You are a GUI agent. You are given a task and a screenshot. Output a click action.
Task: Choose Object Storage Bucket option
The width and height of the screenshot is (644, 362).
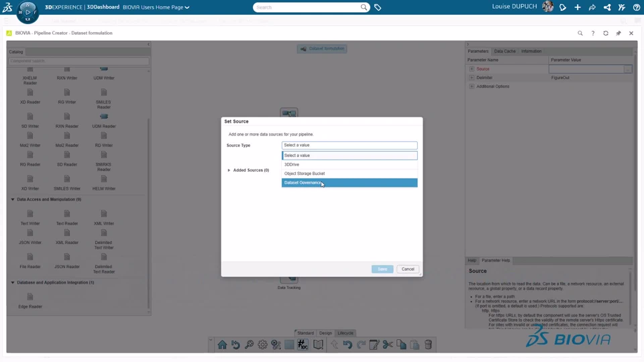point(350,174)
